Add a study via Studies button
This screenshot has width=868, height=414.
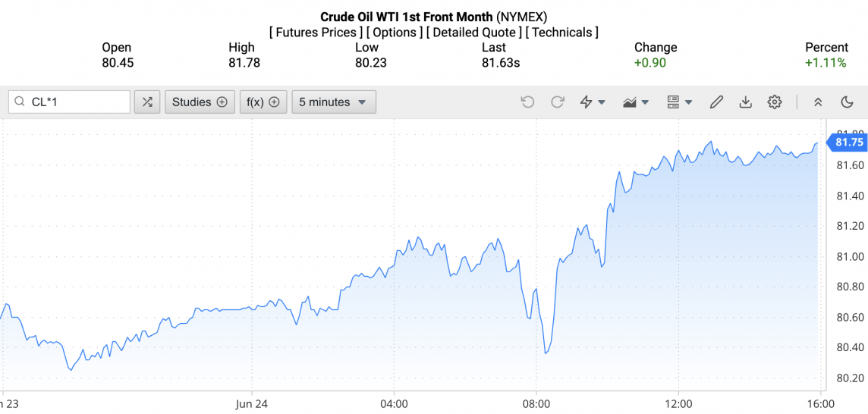coord(200,102)
